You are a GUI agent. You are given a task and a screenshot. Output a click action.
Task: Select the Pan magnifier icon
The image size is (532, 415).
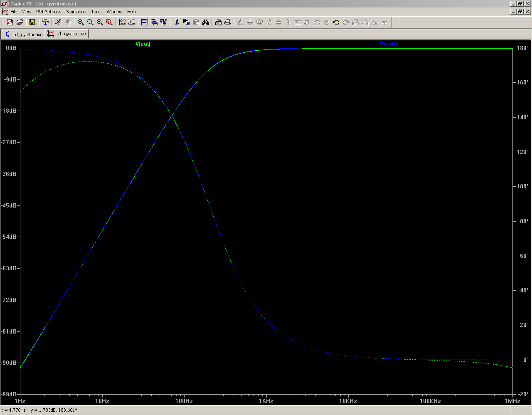tap(90, 22)
